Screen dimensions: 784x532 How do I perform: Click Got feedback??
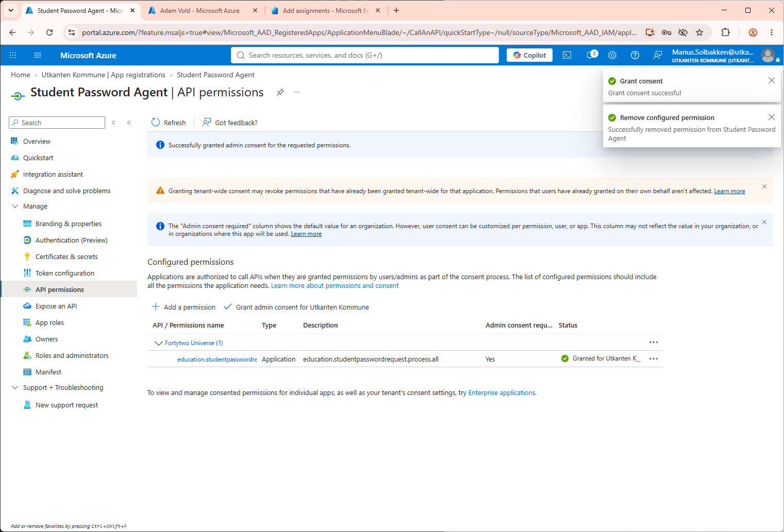coord(230,123)
